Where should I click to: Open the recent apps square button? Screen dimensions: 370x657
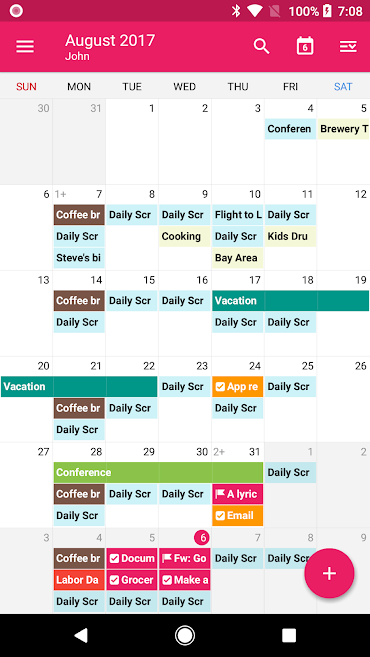pos(289,636)
